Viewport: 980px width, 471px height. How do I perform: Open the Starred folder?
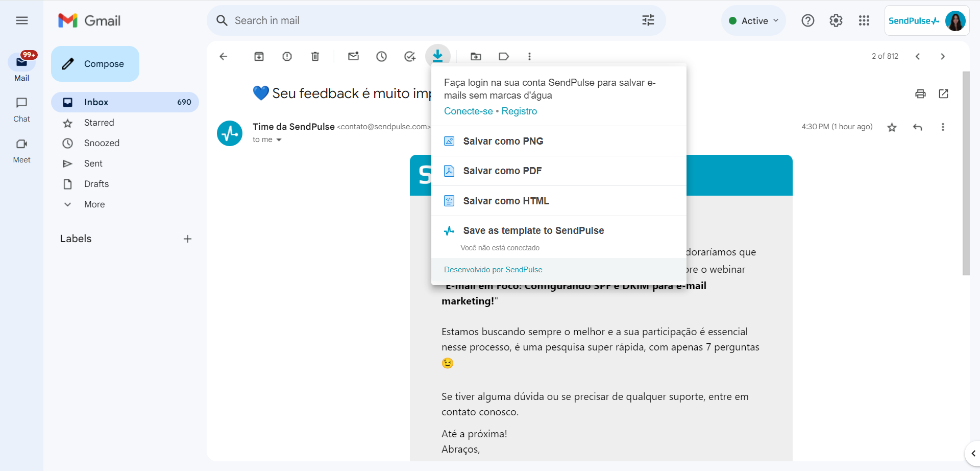tap(125, 123)
